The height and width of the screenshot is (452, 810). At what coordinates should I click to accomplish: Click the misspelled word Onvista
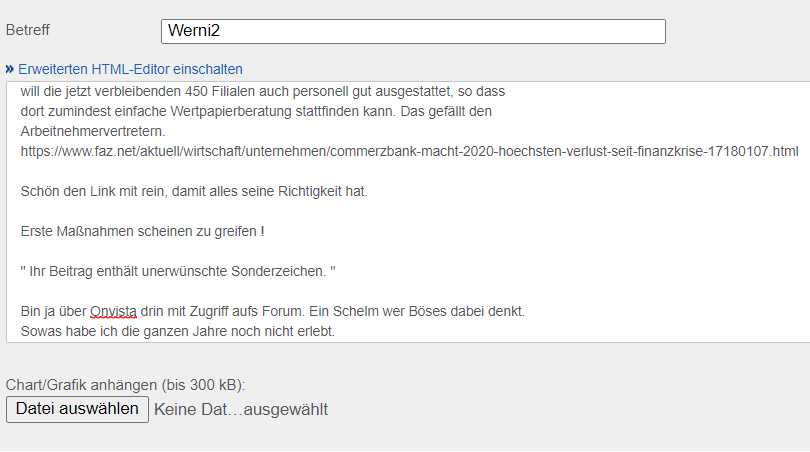[112, 311]
